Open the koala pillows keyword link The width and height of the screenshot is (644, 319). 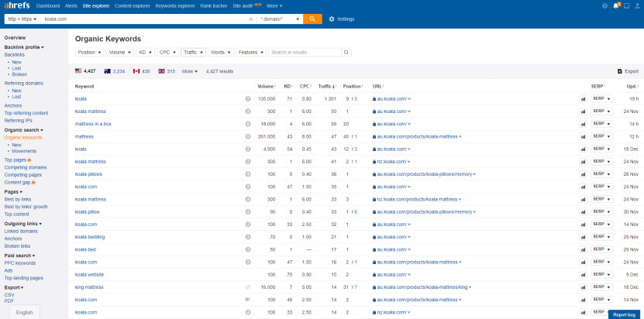coord(88,174)
